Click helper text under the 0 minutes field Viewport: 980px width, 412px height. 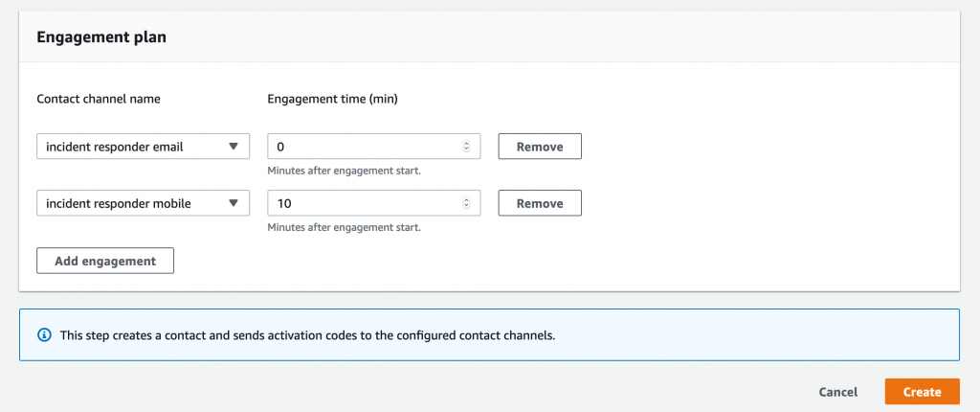click(x=344, y=171)
